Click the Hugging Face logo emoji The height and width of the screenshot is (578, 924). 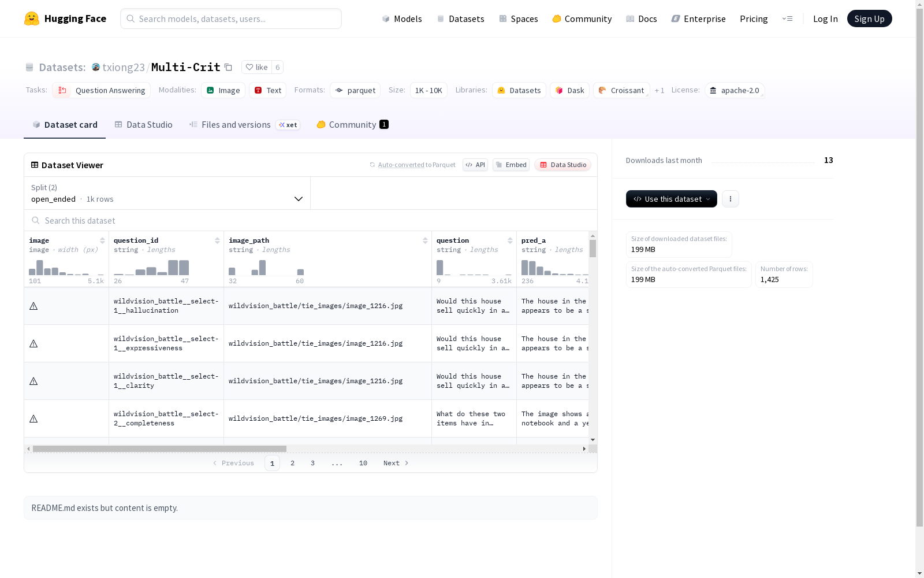(32, 18)
